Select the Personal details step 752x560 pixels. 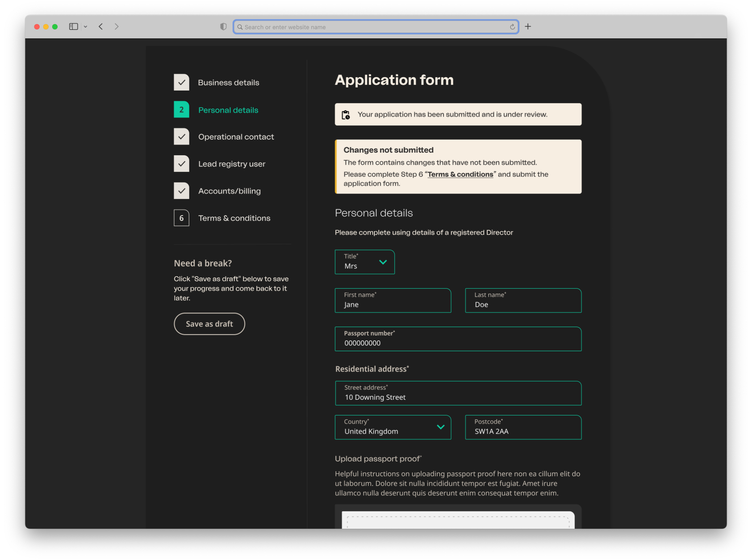click(x=228, y=110)
